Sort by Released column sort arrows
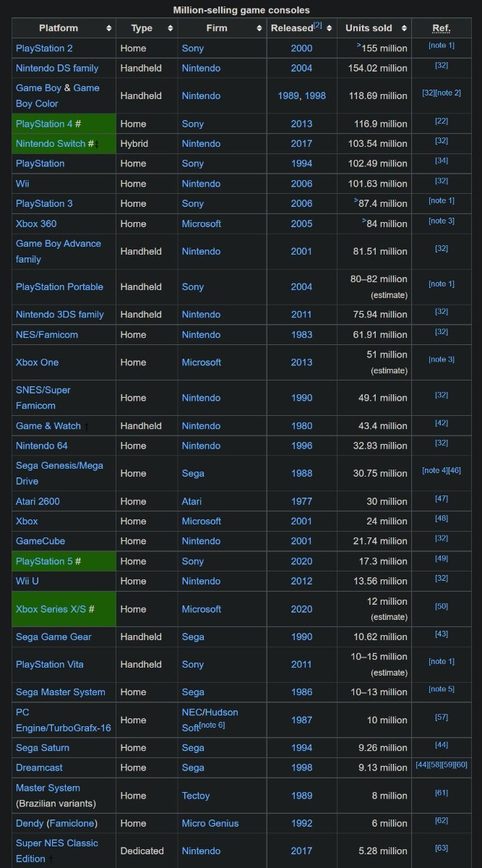The image size is (482, 868). click(330, 28)
